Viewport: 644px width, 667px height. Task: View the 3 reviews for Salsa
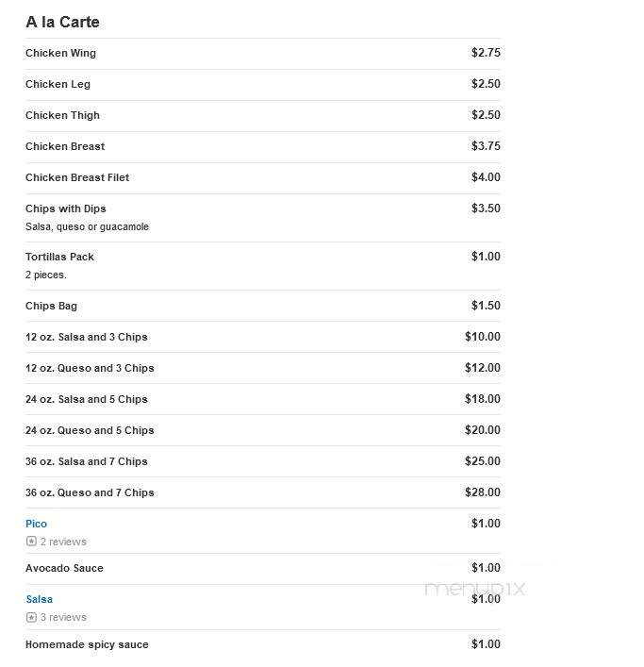tap(63, 617)
